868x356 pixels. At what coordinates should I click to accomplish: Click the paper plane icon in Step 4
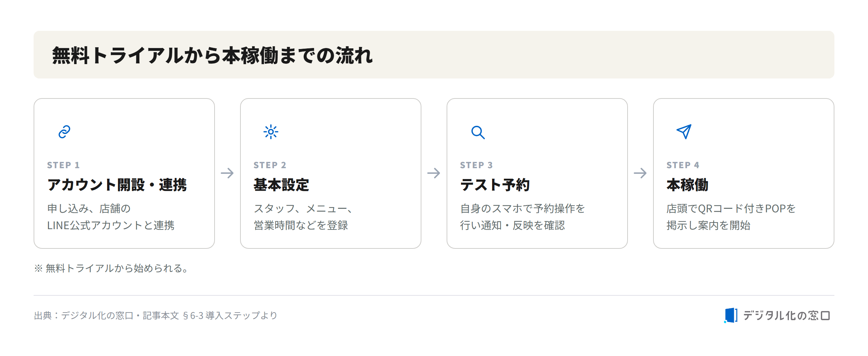pos(684,132)
